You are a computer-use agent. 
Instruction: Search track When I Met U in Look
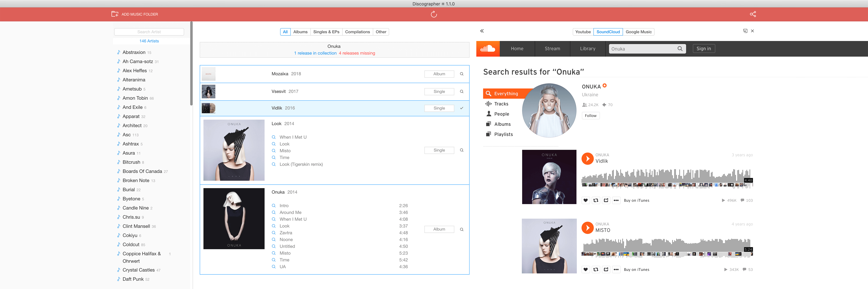[x=274, y=137]
